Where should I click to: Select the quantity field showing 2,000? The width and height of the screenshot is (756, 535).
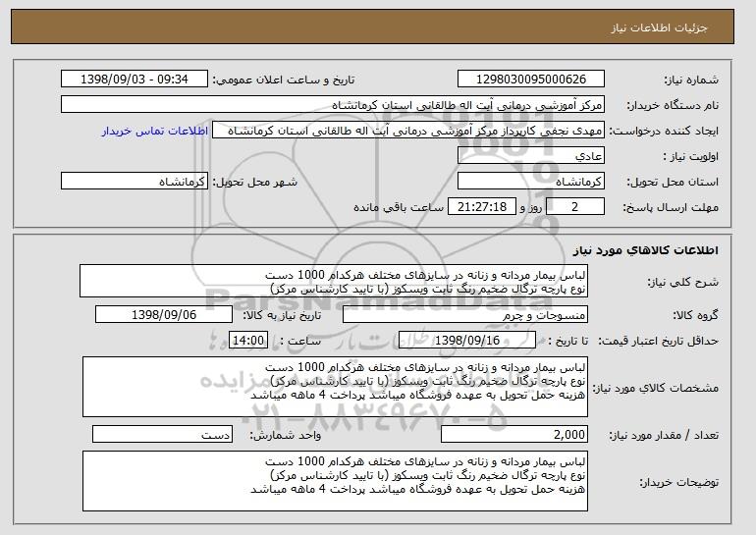514,434
